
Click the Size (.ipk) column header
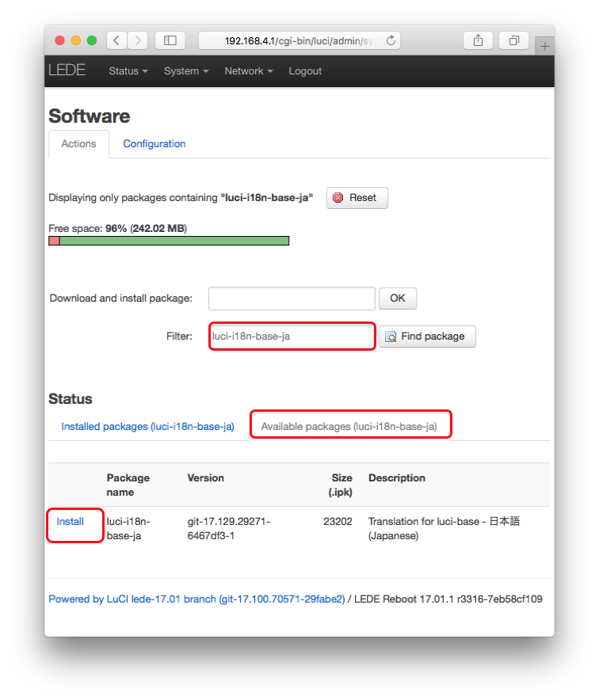(341, 485)
